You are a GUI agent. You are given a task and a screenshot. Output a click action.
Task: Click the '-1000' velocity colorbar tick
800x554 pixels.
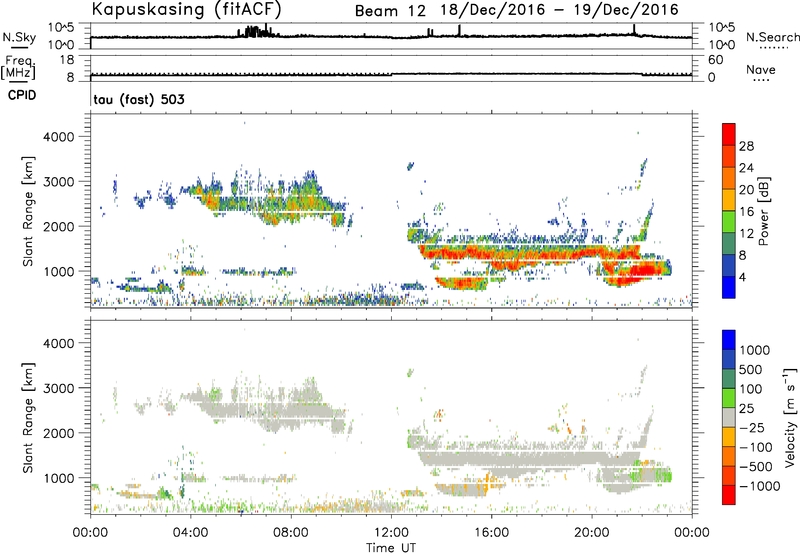point(760,486)
